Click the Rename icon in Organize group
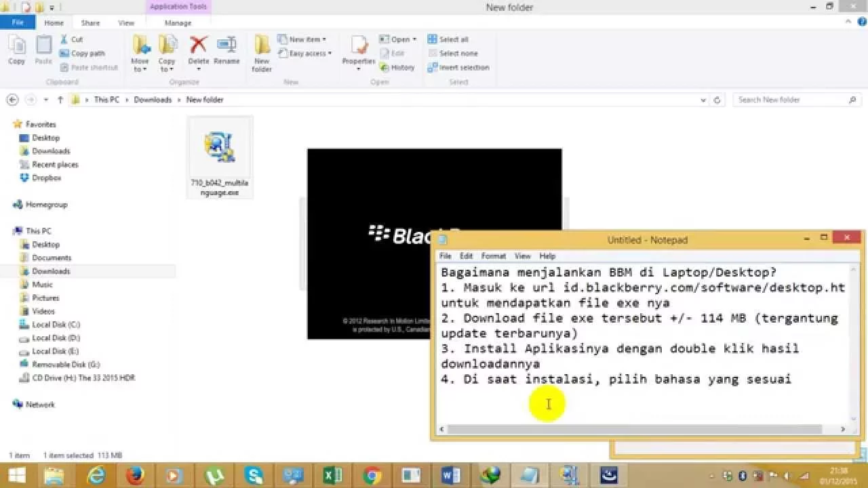This screenshot has height=488, width=868. click(226, 45)
